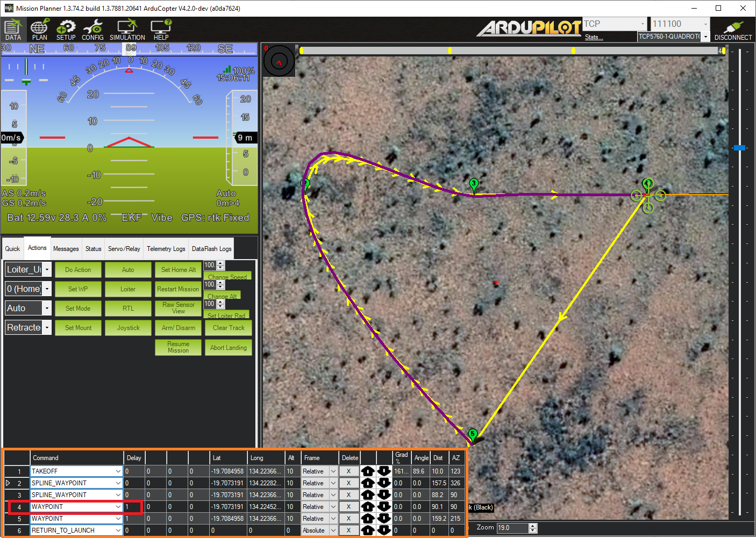Open the HELP screen

[x=160, y=30]
